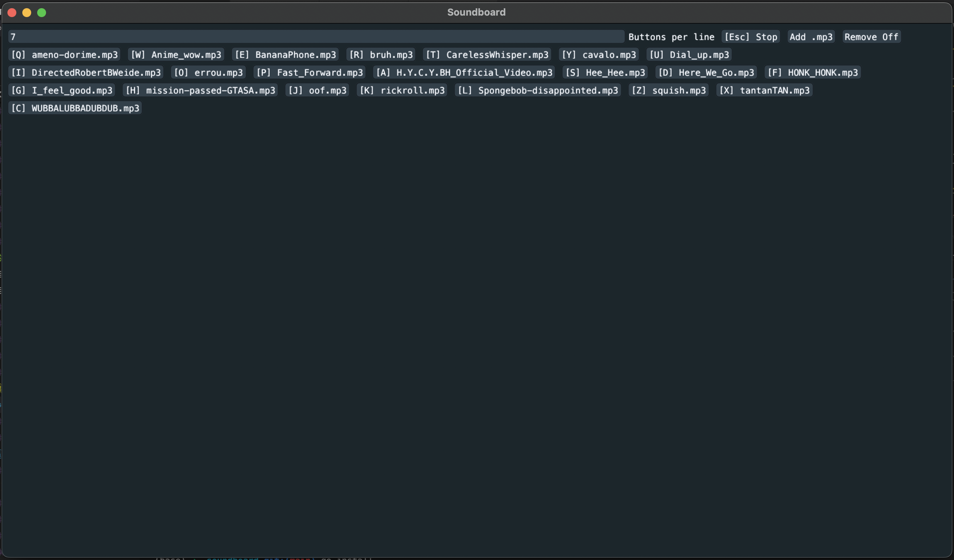
Task: Click the H.Y.C.Y.BH_Official_Video.mp3 button
Action: [x=464, y=72]
